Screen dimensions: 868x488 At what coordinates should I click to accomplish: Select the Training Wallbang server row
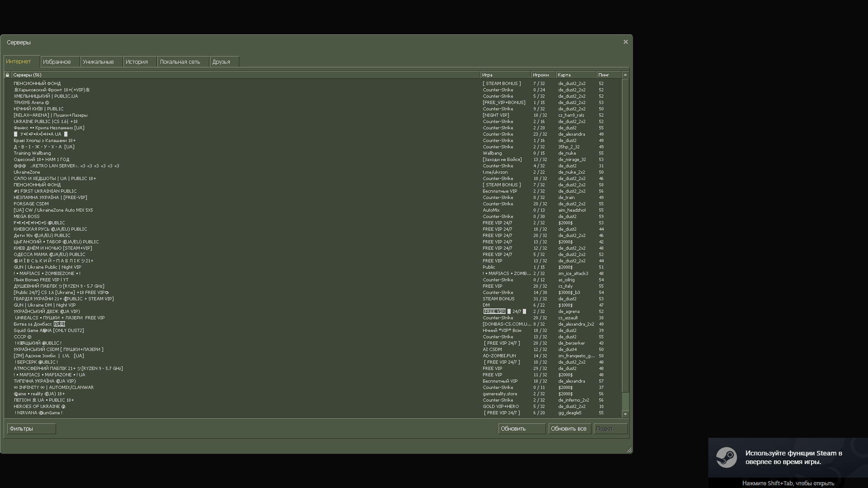click(x=32, y=153)
